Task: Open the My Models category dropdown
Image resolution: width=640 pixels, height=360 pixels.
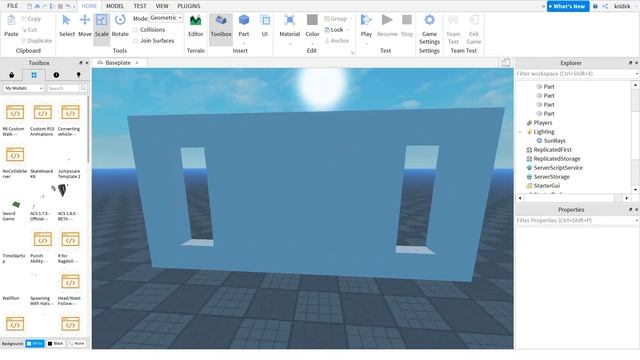Action: click(x=24, y=88)
